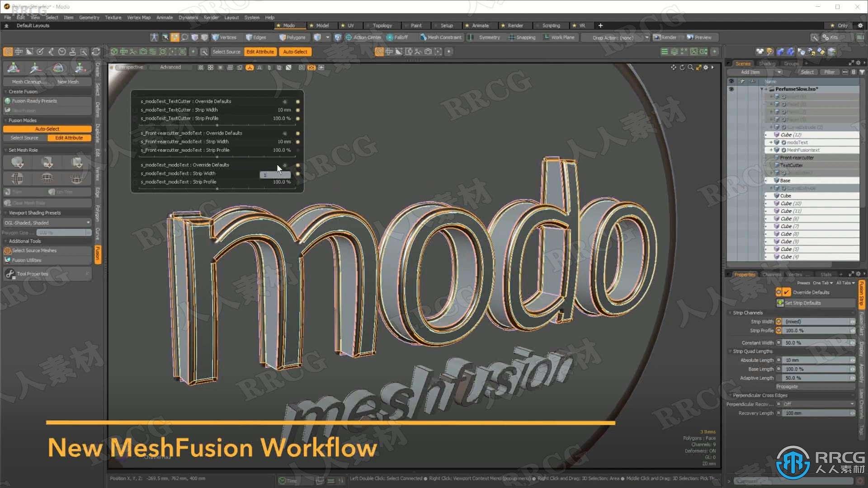Open the Action Center tool
Image resolution: width=868 pixels, height=488 pixels.
(x=363, y=38)
